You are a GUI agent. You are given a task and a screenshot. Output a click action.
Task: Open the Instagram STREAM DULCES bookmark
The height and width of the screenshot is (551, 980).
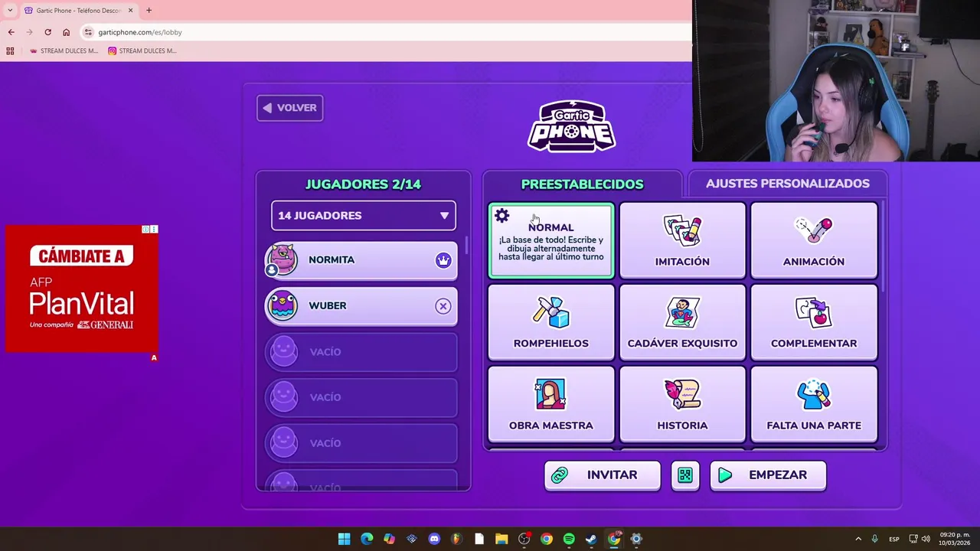142,51
